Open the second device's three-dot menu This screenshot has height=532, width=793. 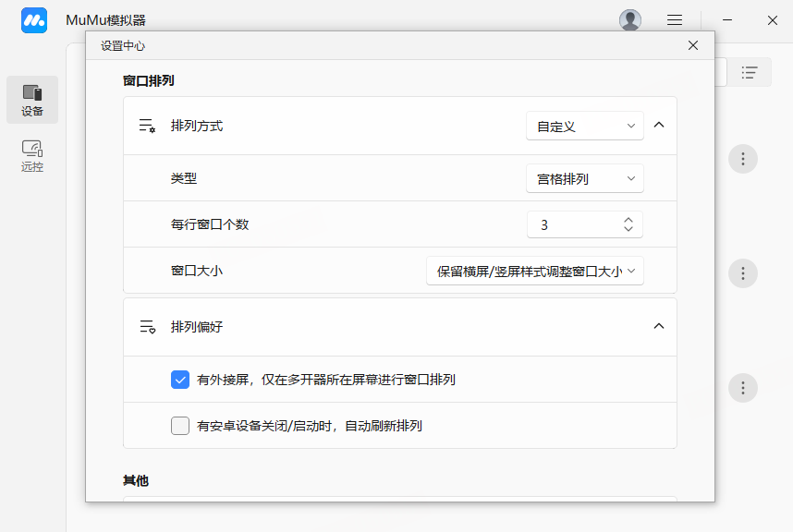(743, 273)
